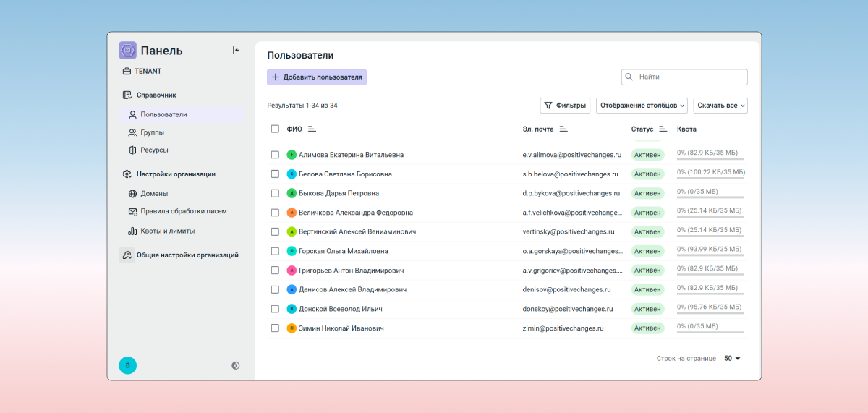Image resolution: width=868 pixels, height=413 pixels.
Task: Click Добавить пользователя button
Action: [317, 77]
